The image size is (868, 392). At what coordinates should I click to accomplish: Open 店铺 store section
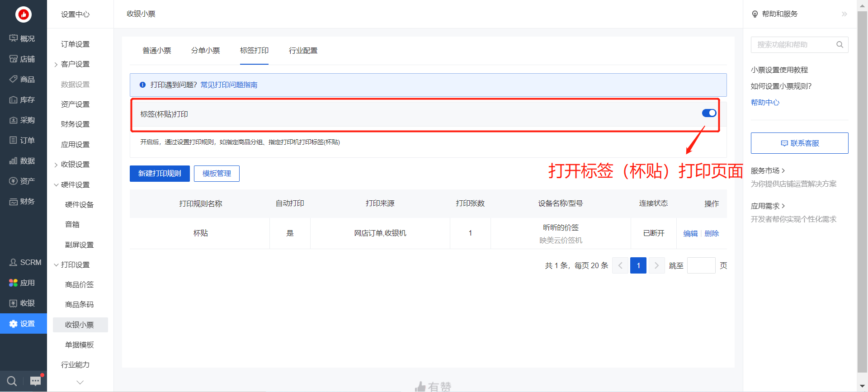[x=23, y=59]
